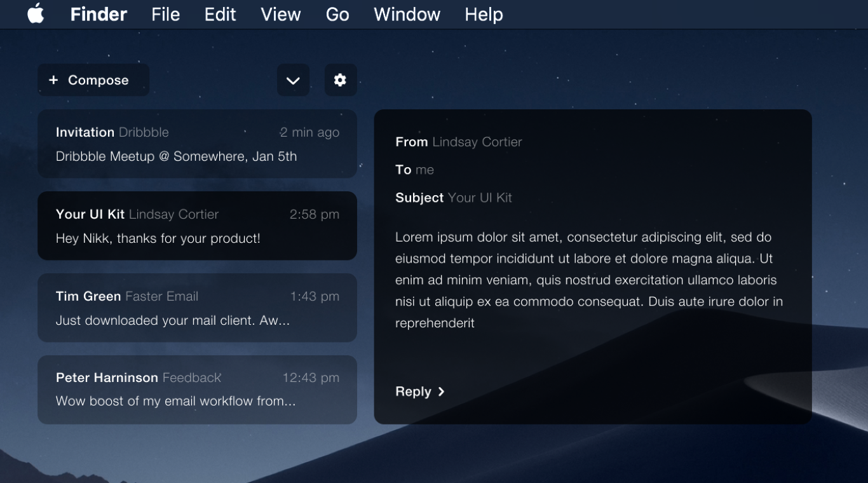The image size is (868, 483).
Task: Open the Invitation email from Dribbble
Action: coord(197,144)
